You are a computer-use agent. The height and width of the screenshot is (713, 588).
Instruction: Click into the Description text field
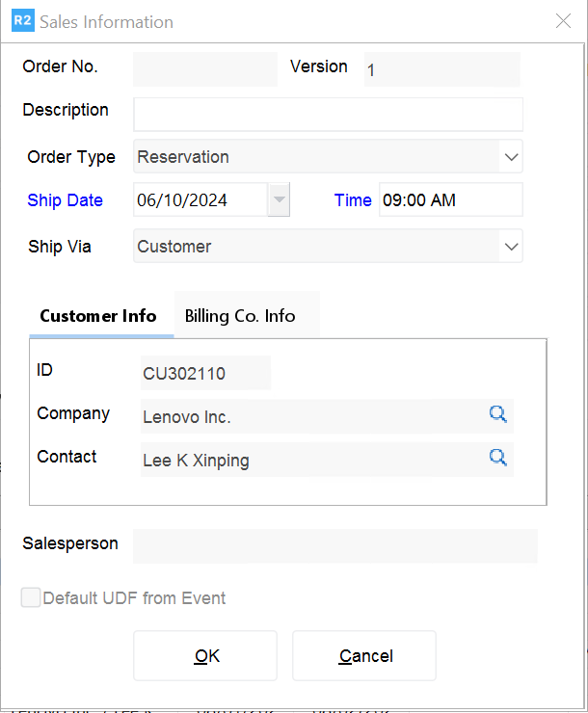coord(328,114)
